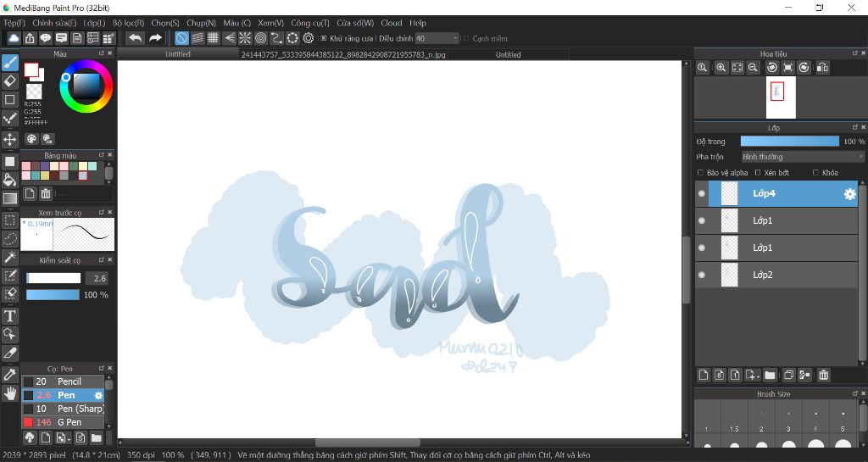Turn snap off with the blue circle icon
This screenshot has width=868, height=462.
coord(181,38)
